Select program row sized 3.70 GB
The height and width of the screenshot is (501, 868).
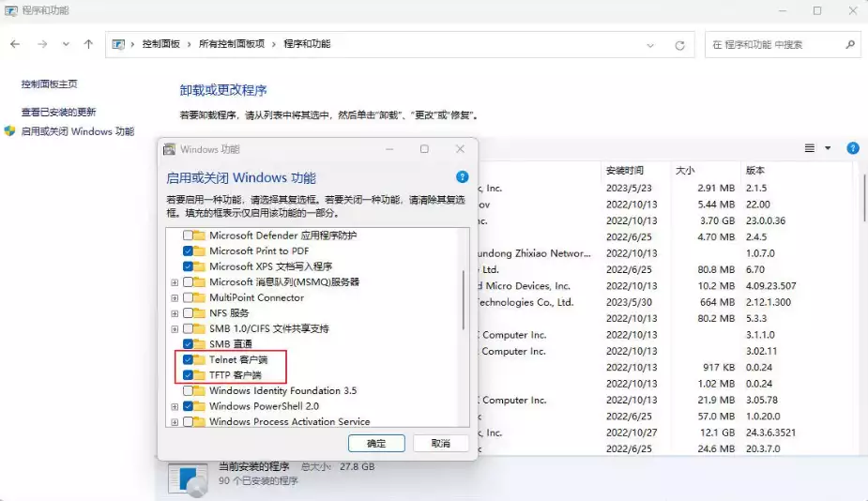[664, 220]
